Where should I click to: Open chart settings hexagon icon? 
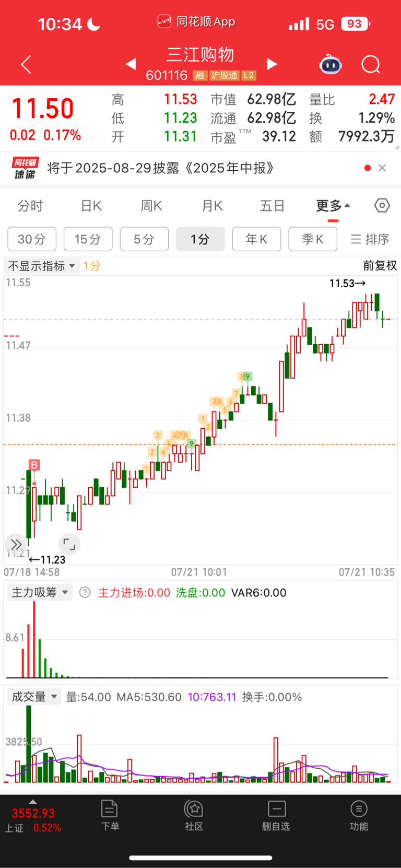coord(382,206)
